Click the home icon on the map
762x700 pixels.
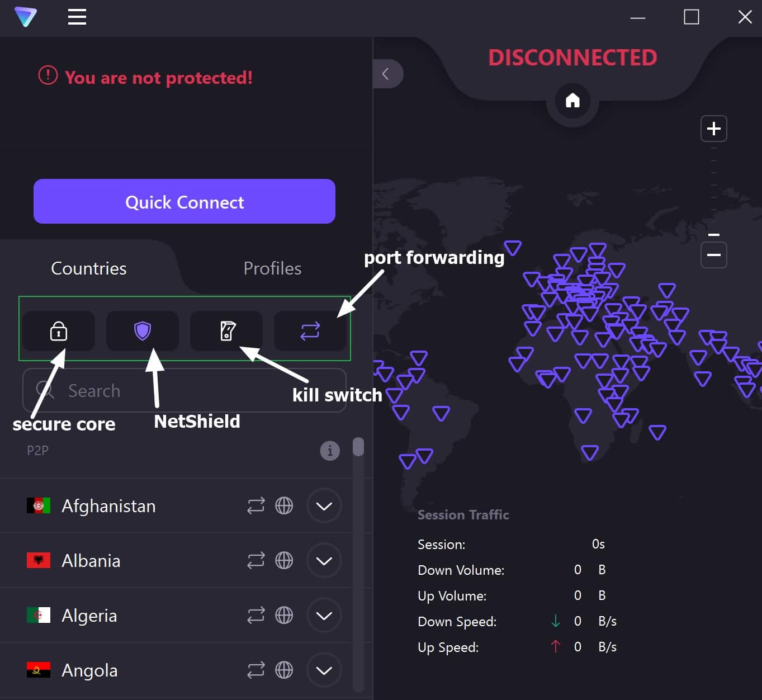point(572,101)
